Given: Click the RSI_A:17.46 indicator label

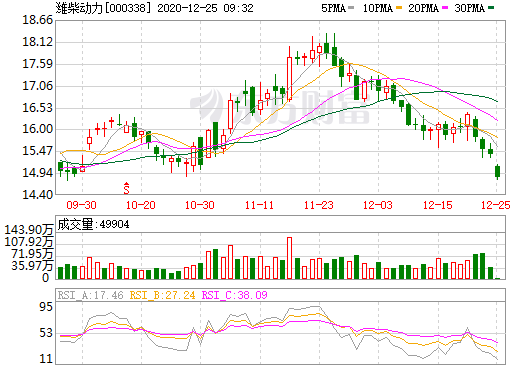Looking at the screenshot, I should click(x=90, y=295).
